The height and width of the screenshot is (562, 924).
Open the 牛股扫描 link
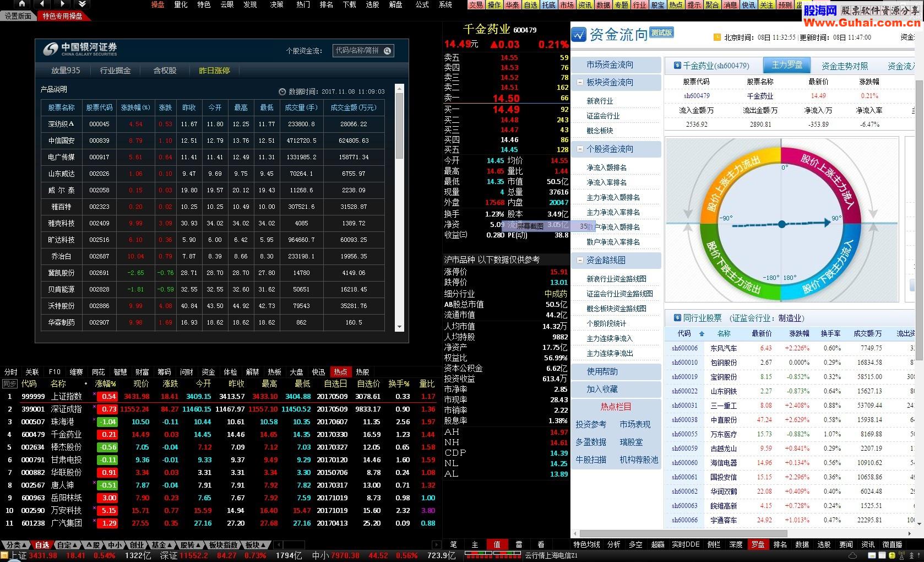591,460
